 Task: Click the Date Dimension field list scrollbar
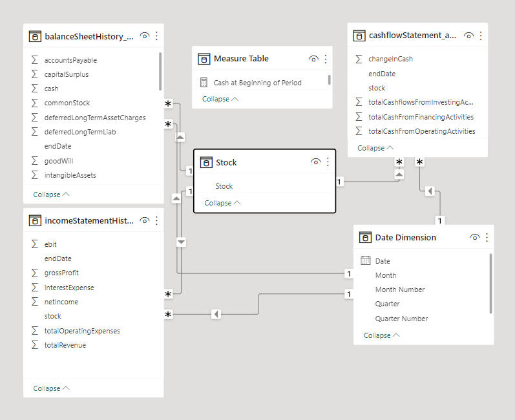(x=490, y=283)
